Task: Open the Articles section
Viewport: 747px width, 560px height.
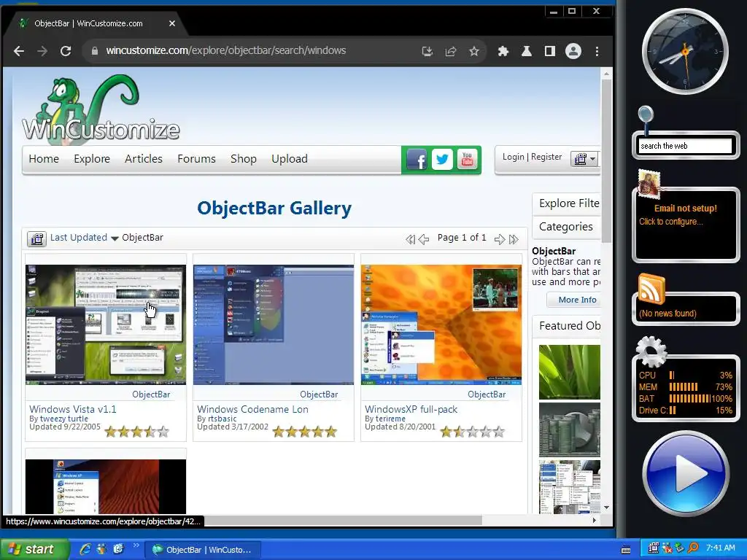Action: 144,158
